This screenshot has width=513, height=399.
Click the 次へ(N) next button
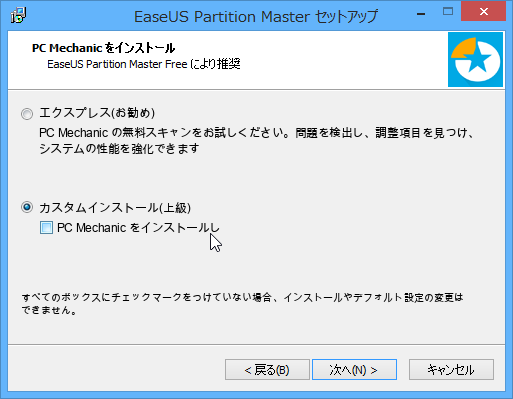pyautogui.click(x=354, y=369)
